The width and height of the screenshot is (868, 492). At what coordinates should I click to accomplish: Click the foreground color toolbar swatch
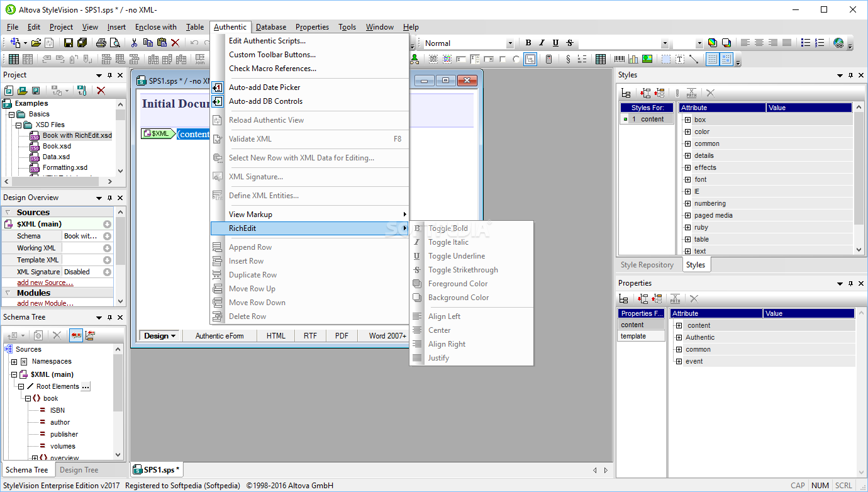point(712,43)
